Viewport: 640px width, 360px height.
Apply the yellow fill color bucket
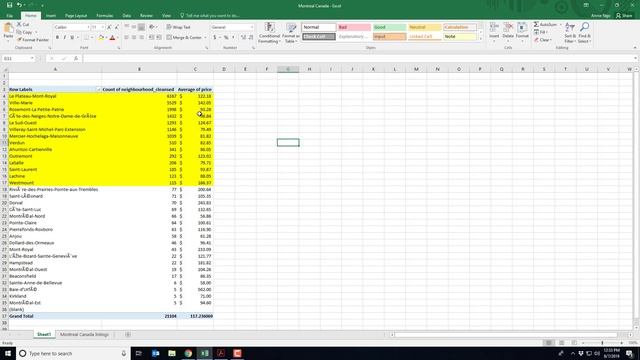[x=101, y=38]
